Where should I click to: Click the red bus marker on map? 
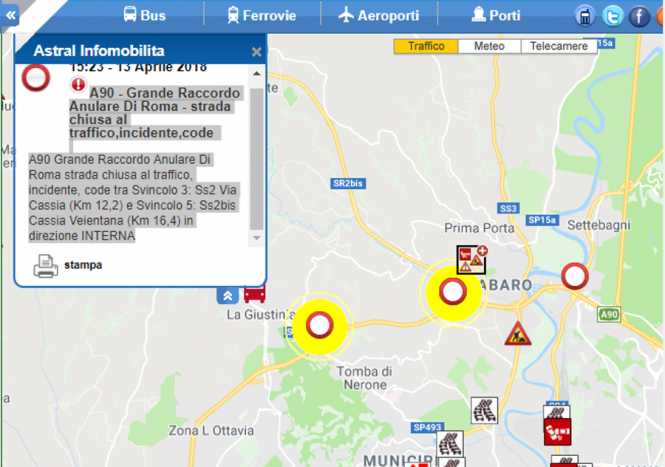254,295
